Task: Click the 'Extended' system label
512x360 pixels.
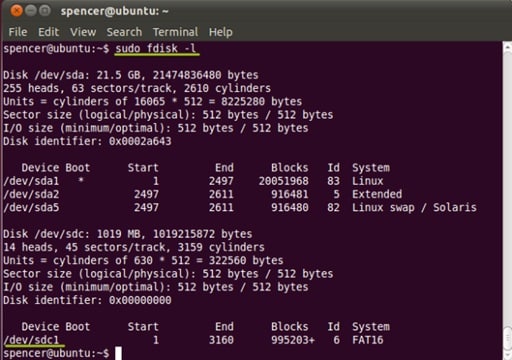Action: pos(377,194)
